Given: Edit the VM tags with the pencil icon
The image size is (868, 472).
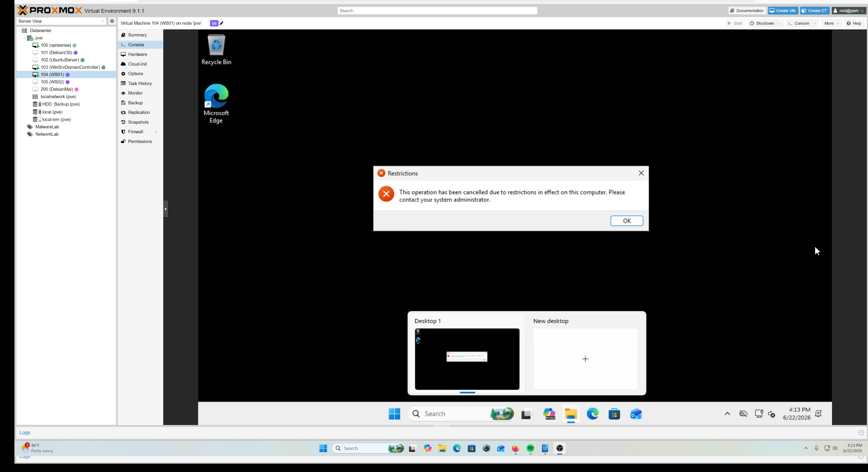Looking at the screenshot, I should tap(221, 23).
